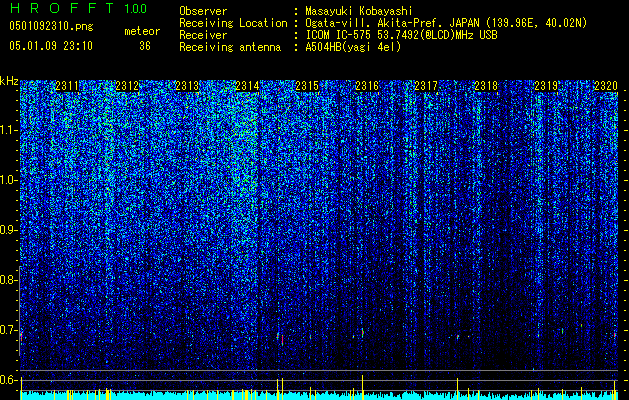Click the ICOM IC-575 receiver text
The height and width of the screenshot is (400, 629).
(401, 35)
